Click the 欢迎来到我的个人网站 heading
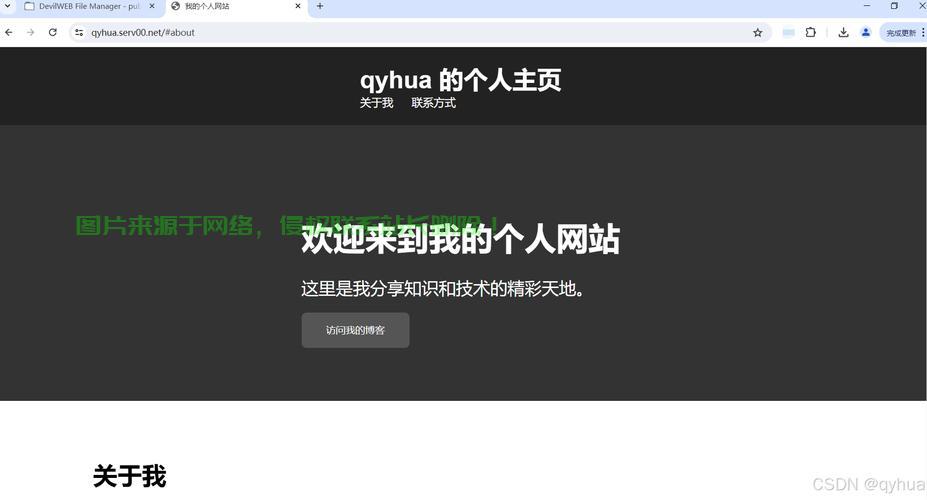 461,239
